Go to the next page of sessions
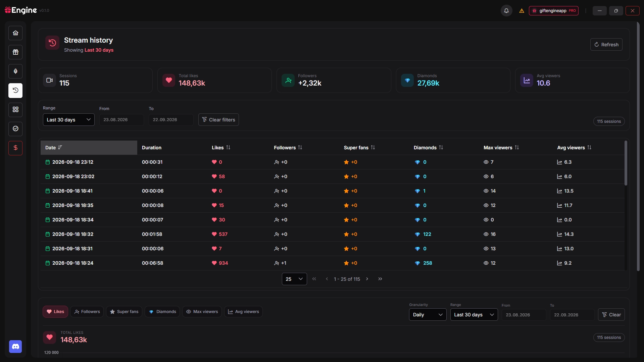 click(x=367, y=279)
